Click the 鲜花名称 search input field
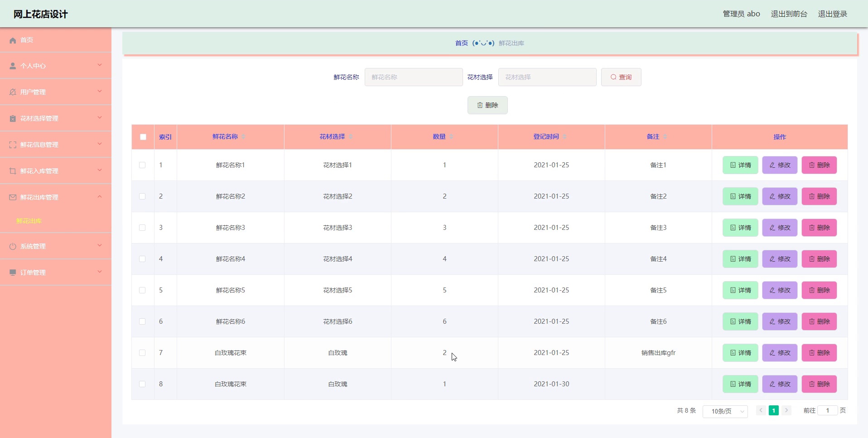Screen dimensions: 868x438 pos(414,77)
